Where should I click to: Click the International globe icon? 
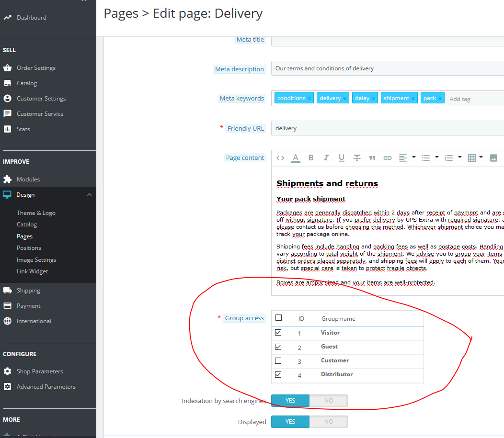coord(7,321)
